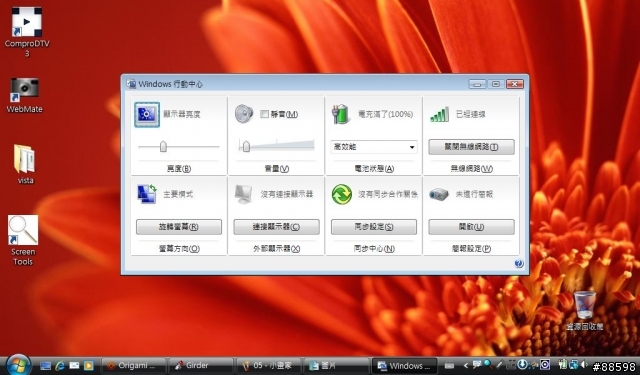The height and width of the screenshot is (375, 640).
Task: Click the 關閉無線網路(T) button
Action: pos(471,147)
